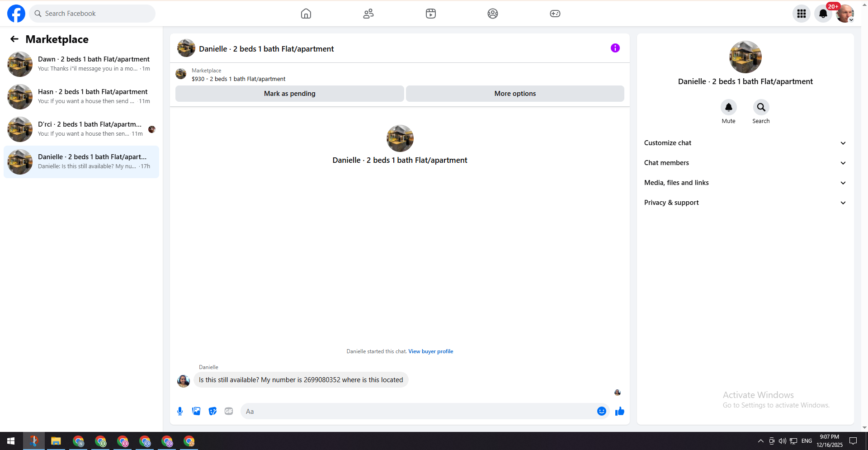Go back using the Marketplace arrow
The image size is (868, 450).
click(x=14, y=39)
